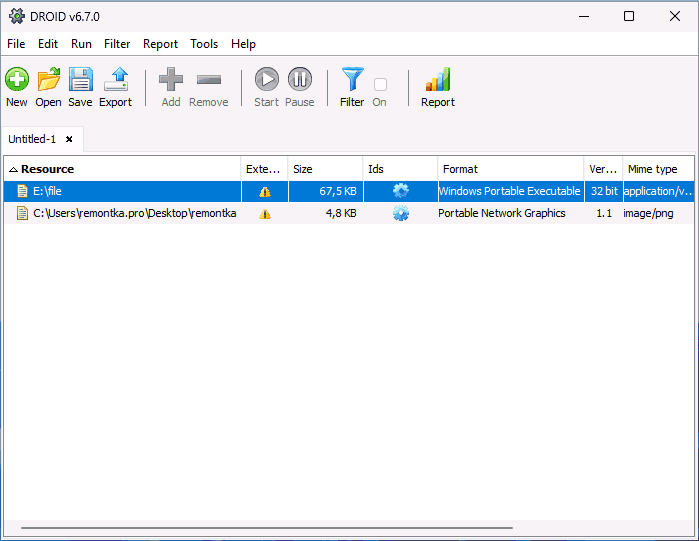The image size is (699, 541).
Task: Click the New profile toolbar icon
Action: (17, 79)
